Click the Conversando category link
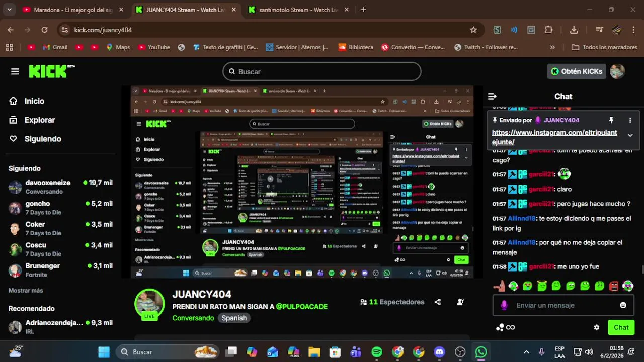This screenshot has width=644, height=362. [193, 318]
